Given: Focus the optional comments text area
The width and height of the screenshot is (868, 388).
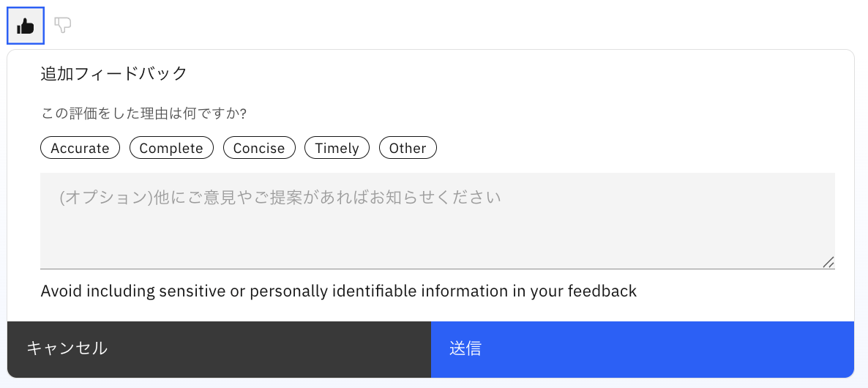Looking at the screenshot, I should (437, 220).
